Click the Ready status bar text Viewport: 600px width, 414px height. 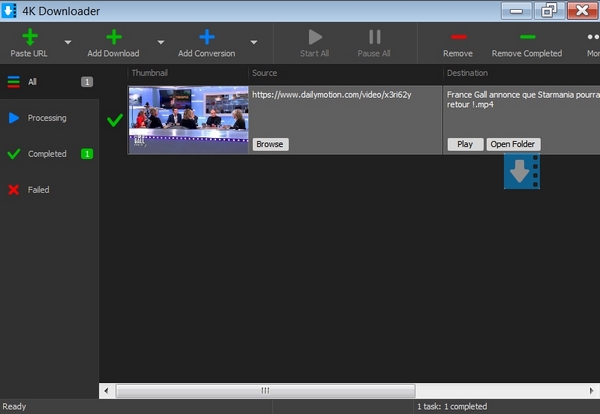pos(14,406)
